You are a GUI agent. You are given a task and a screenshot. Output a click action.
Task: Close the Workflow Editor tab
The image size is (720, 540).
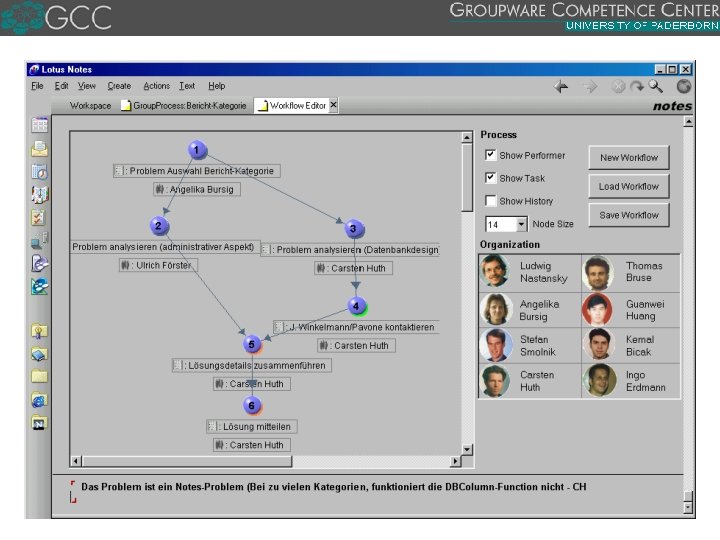point(334,105)
